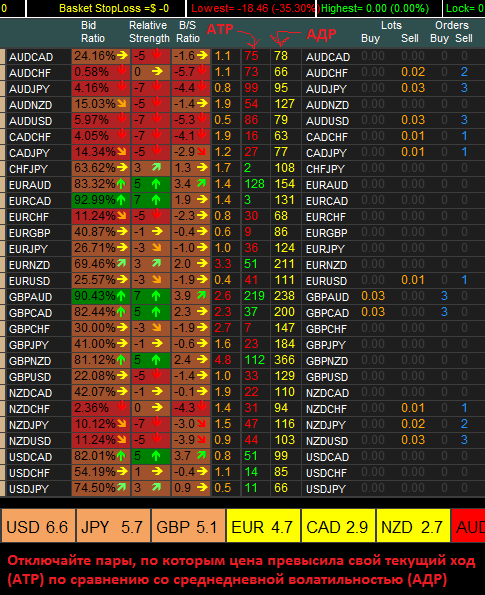Click AUDJPY Sell orders count 3
The image size is (485, 595).
(464, 88)
